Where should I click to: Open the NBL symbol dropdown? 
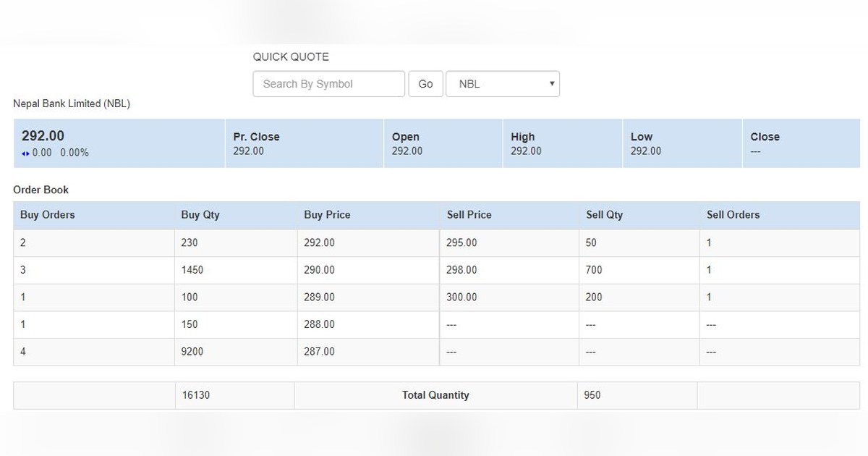click(x=503, y=84)
